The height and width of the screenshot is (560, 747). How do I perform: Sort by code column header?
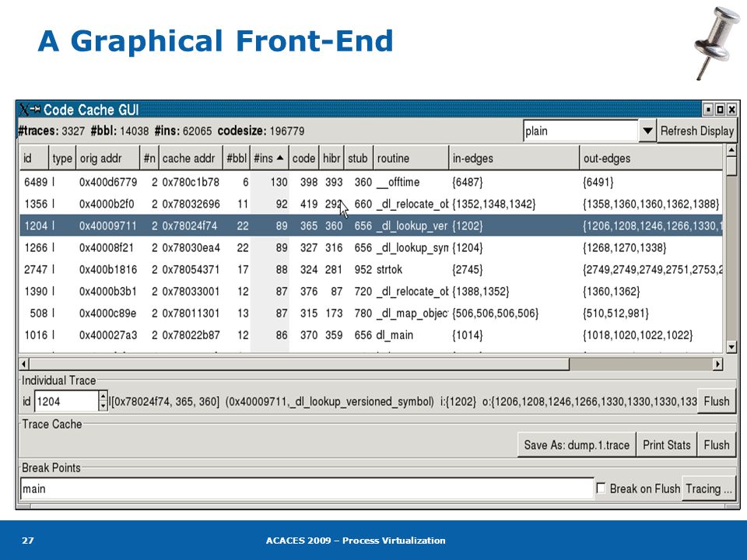click(x=303, y=158)
